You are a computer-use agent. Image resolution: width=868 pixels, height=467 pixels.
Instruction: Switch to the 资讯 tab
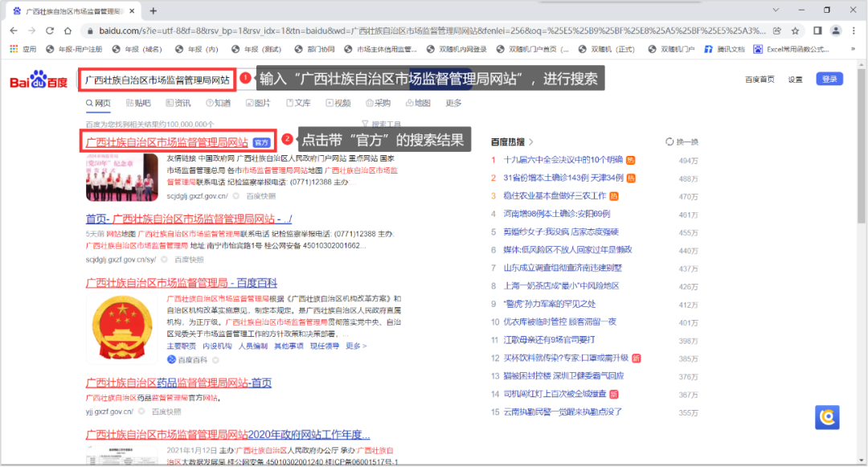(178, 103)
